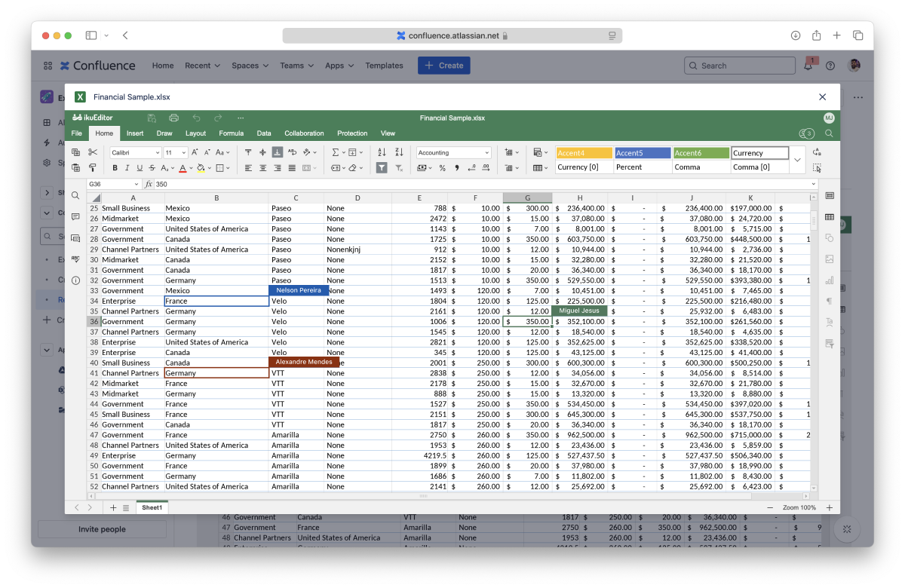Toggle Strikethrough formatting
This screenshot has height=588, width=905.
coord(152,168)
